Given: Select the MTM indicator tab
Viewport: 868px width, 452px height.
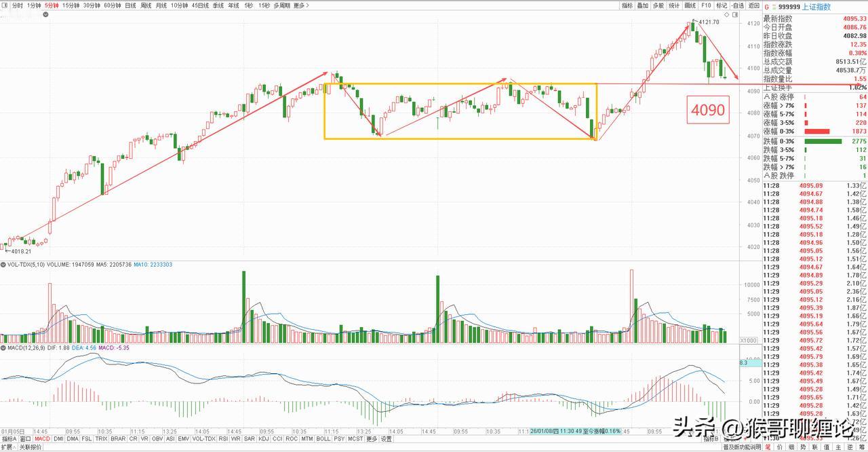Looking at the screenshot, I should pos(307,439).
